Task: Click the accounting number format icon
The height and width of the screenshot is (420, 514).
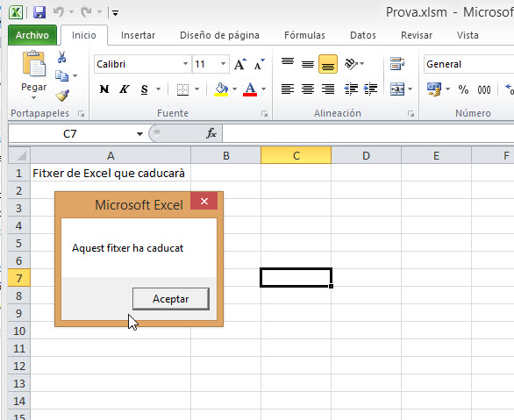Action: pos(434,89)
